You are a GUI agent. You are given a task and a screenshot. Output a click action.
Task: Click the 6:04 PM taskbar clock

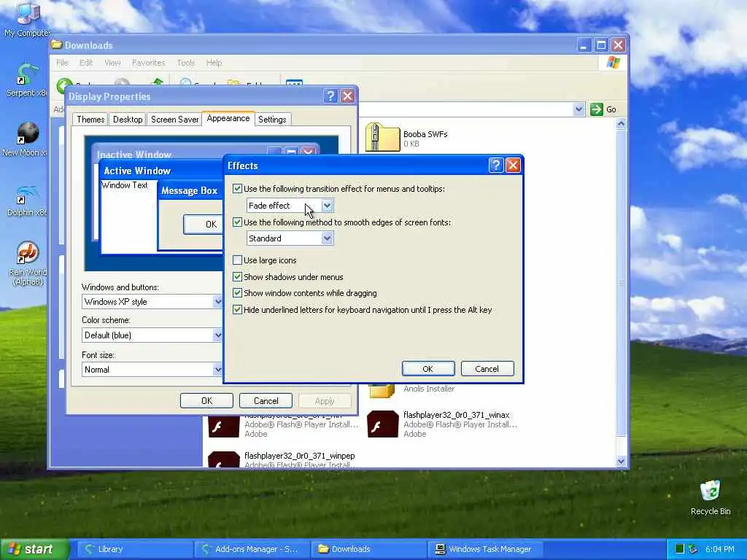tap(719, 549)
